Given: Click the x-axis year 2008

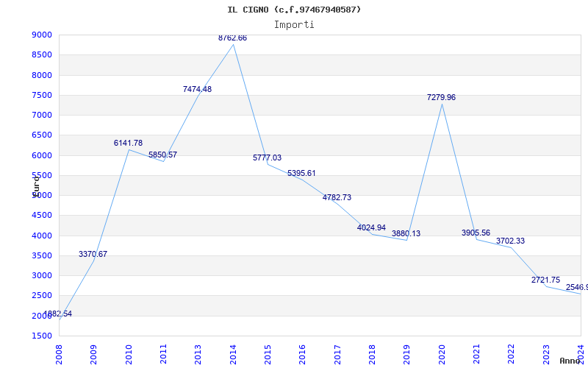Looking at the screenshot, I should [x=59, y=355].
